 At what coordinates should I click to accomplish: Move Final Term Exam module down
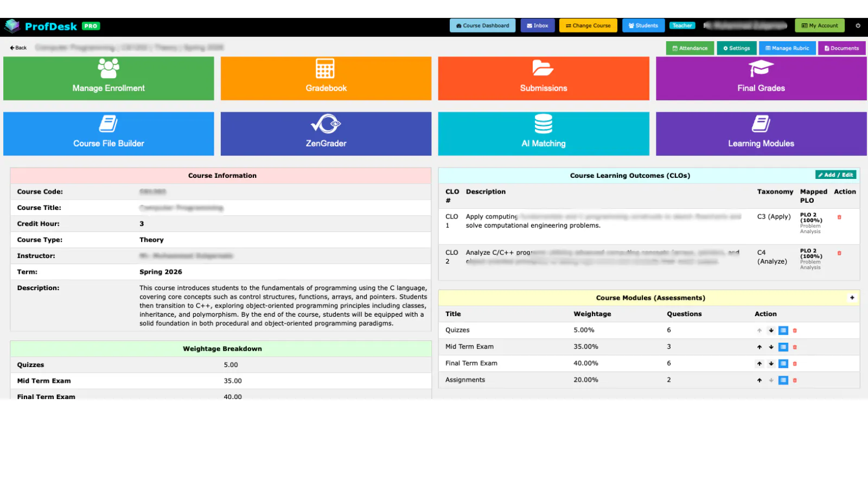coord(771,364)
